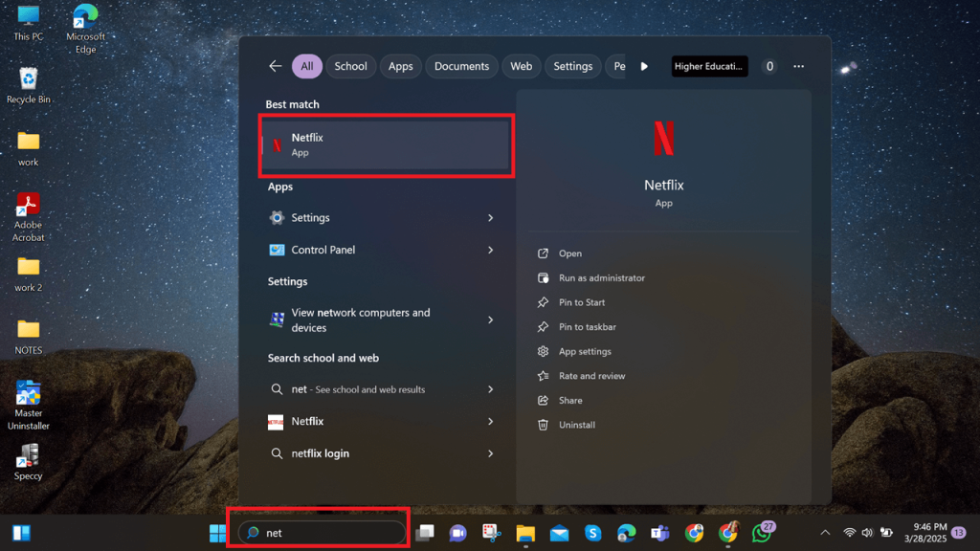Viewport: 980px width, 551px height.
Task: Click the Windows Start button
Action: pos(218,533)
